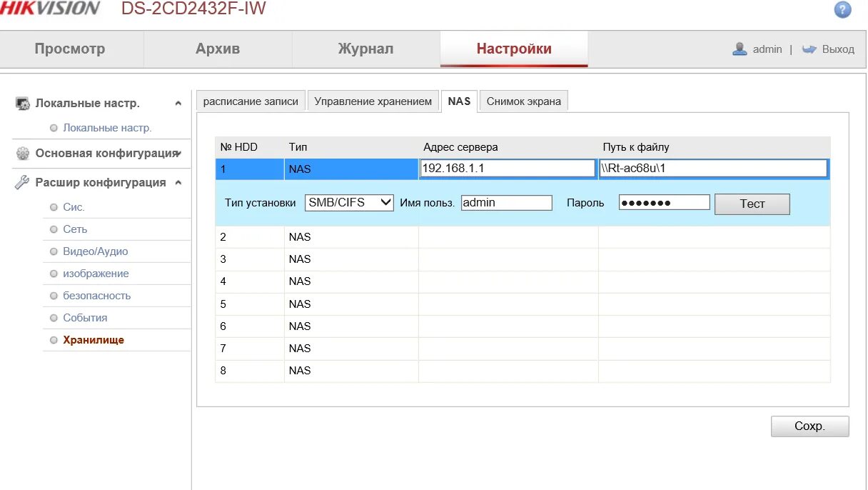Screen dimensions: 868x490
Task: Open the help question mark icon
Action: 843,9
